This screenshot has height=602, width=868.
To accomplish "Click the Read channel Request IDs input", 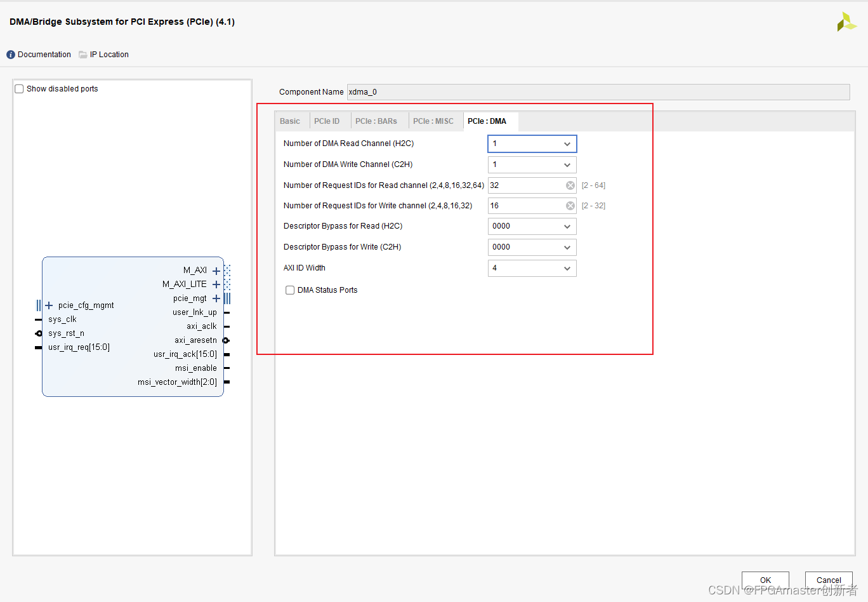I will pos(532,185).
